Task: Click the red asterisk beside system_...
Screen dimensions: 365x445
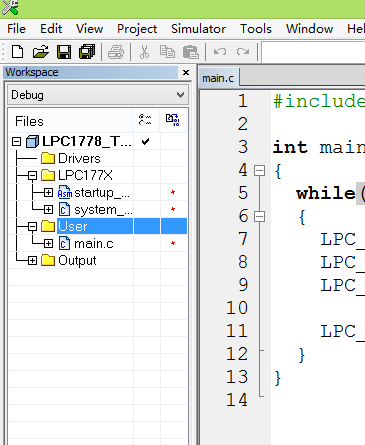Action: click(173, 209)
